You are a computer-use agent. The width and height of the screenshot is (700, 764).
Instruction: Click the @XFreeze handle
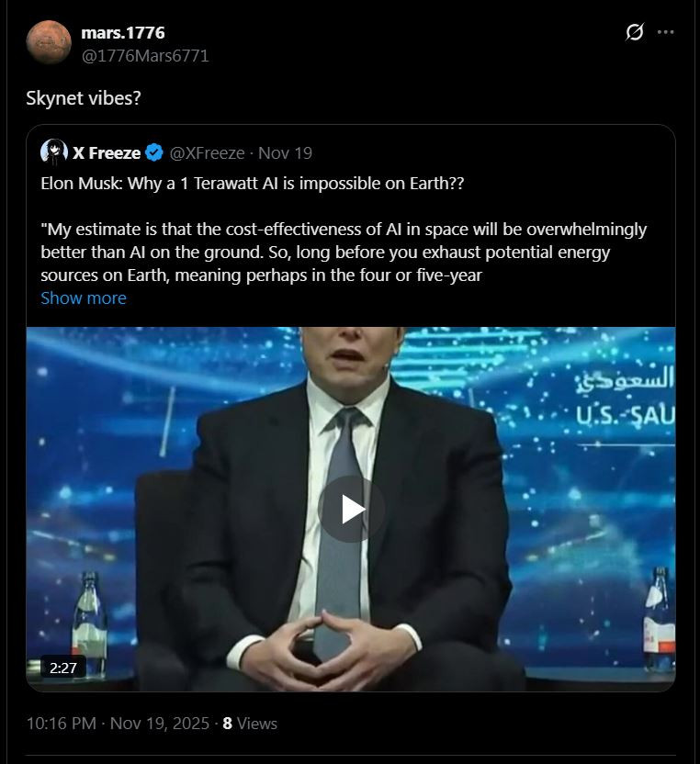coord(207,152)
